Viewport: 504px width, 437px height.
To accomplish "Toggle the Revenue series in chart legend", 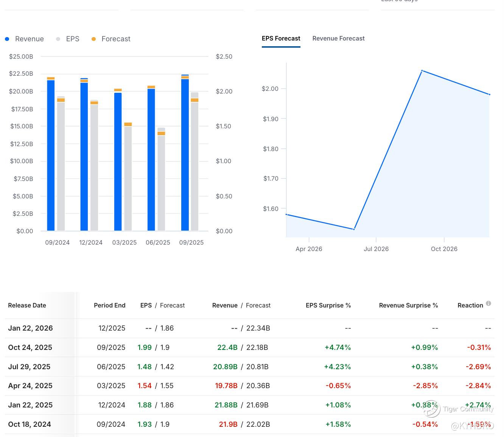I will [x=25, y=39].
